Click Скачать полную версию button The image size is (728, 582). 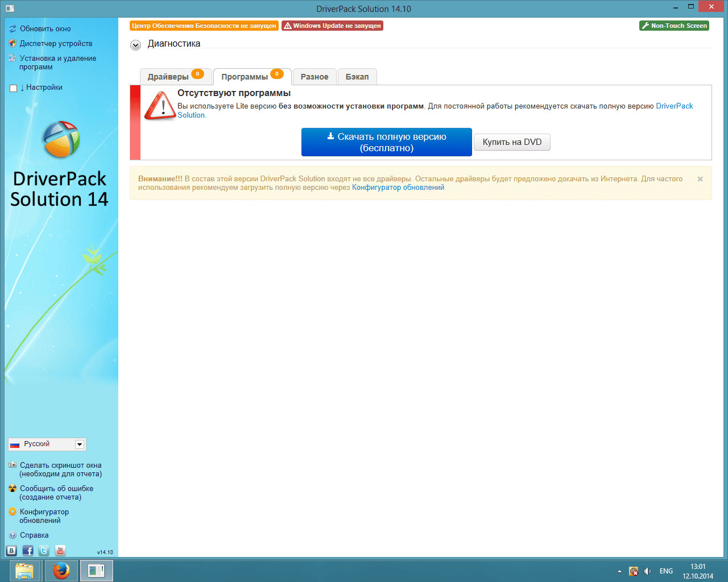coord(387,142)
